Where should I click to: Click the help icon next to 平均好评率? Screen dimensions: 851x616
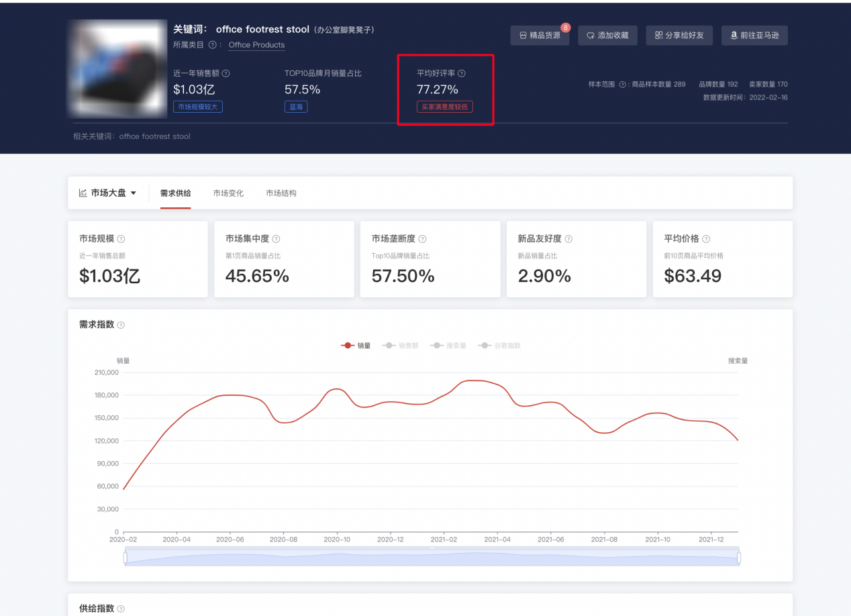coord(462,74)
